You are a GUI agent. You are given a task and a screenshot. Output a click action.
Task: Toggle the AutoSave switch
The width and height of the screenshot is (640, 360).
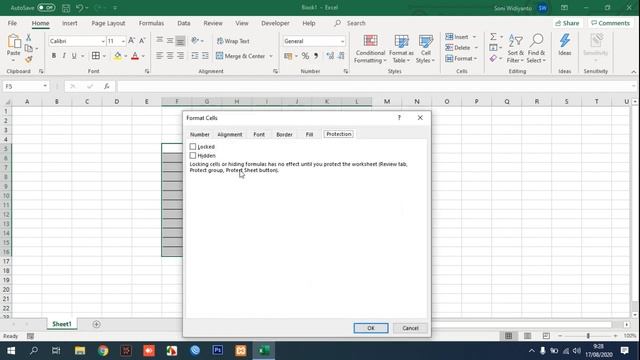pyautogui.click(x=46, y=8)
